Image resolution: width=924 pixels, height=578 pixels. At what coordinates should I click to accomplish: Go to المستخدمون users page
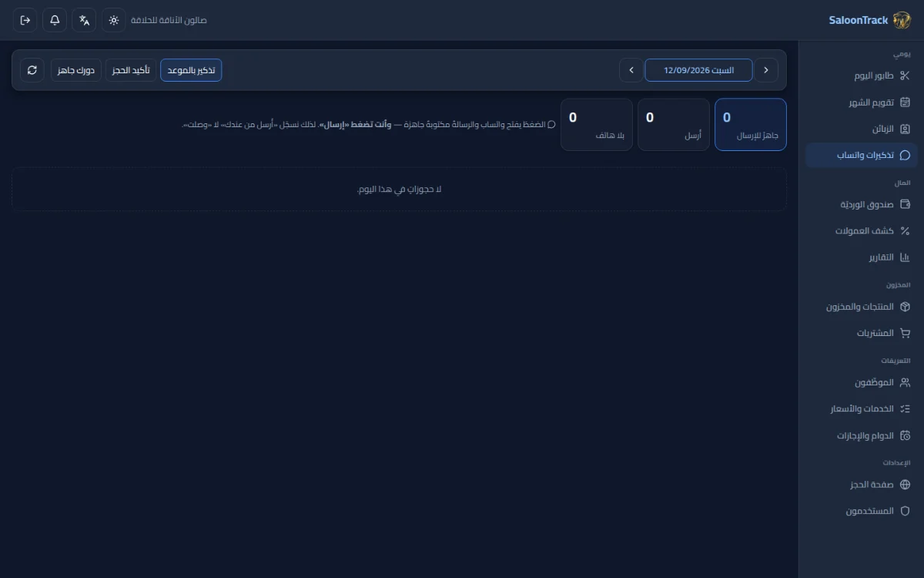tap(862, 511)
